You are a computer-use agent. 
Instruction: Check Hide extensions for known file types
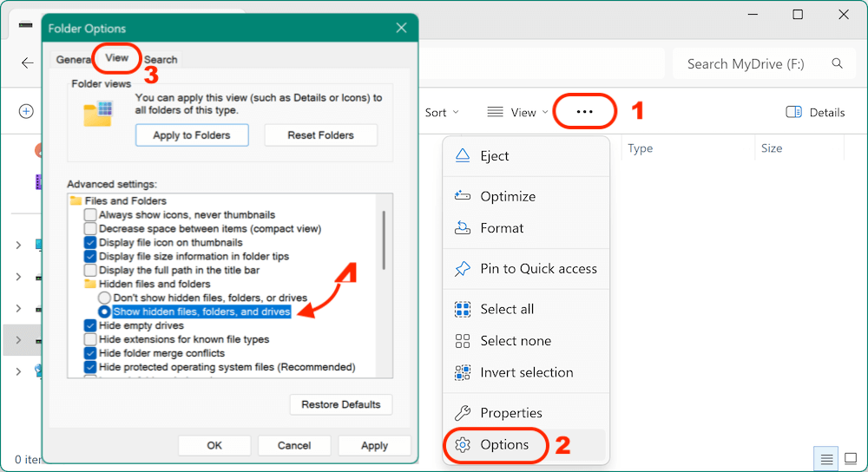point(90,339)
